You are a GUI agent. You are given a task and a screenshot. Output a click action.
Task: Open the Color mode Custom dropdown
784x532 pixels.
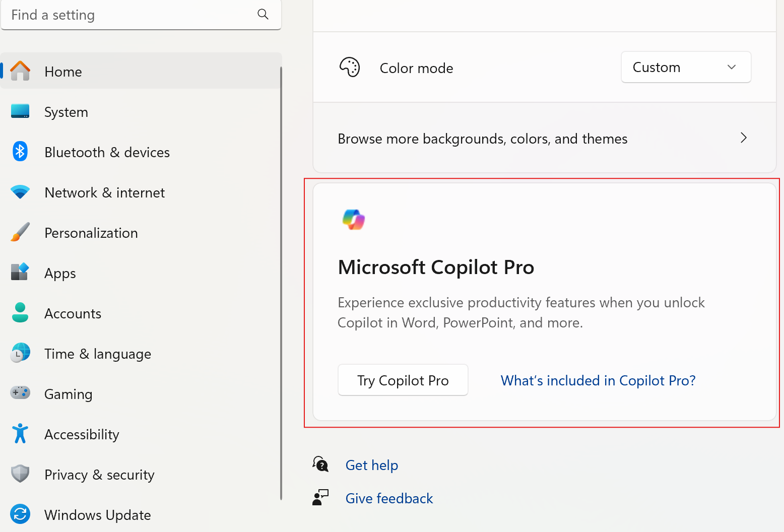(686, 67)
